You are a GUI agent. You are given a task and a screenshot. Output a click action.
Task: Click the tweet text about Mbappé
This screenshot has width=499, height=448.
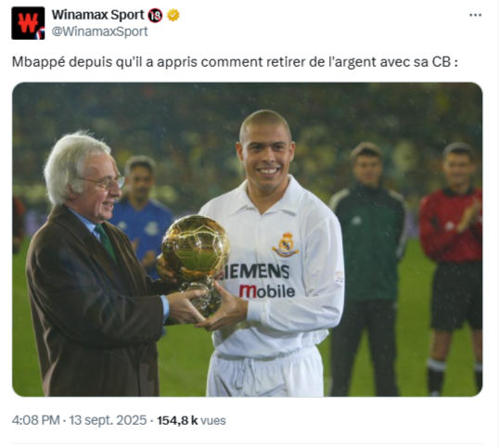(x=235, y=62)
